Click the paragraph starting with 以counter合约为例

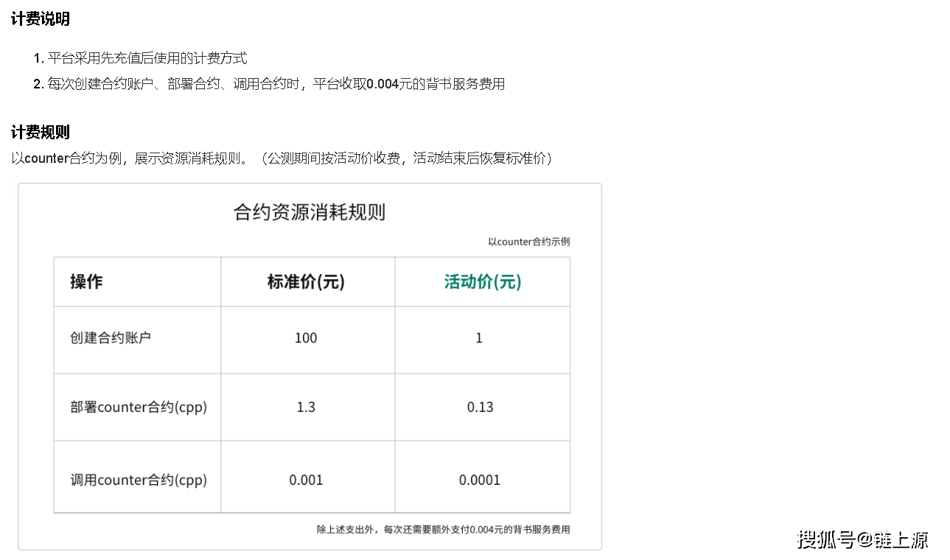[282, 158]
